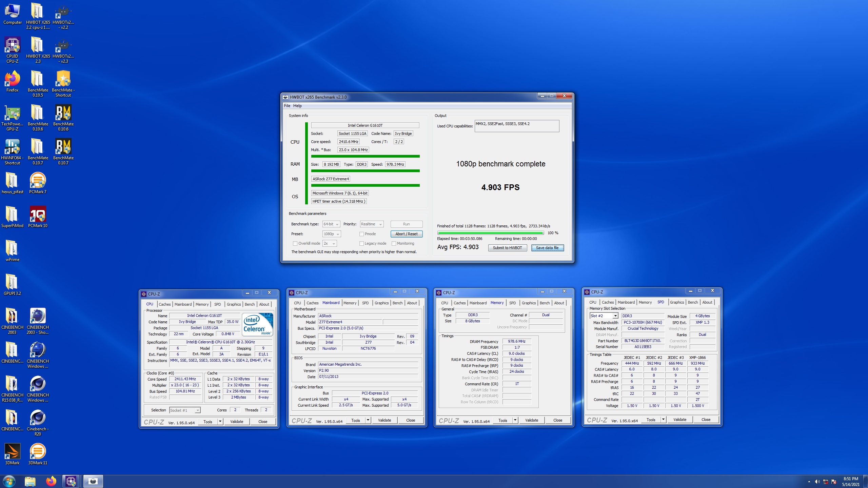Open the Priority Realtime dropdown

click(372, 224)
